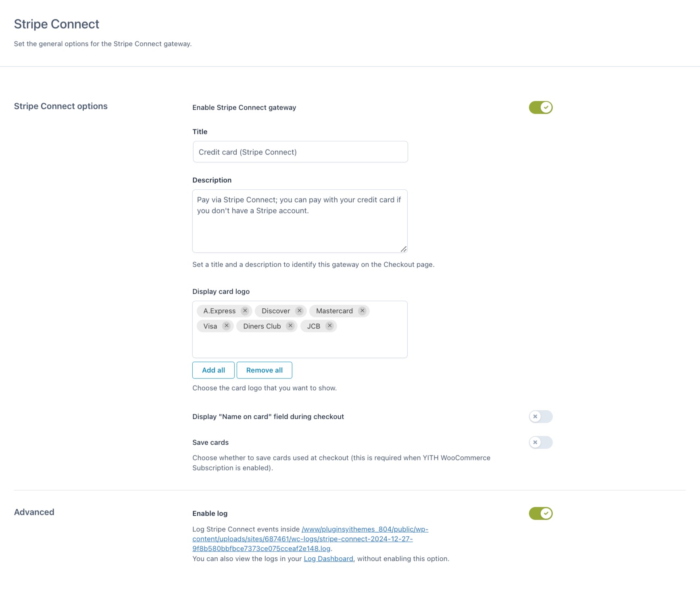
Task: Remove the Diners Club logo tag
Action: pyautogui.click(x=290, y=326)
